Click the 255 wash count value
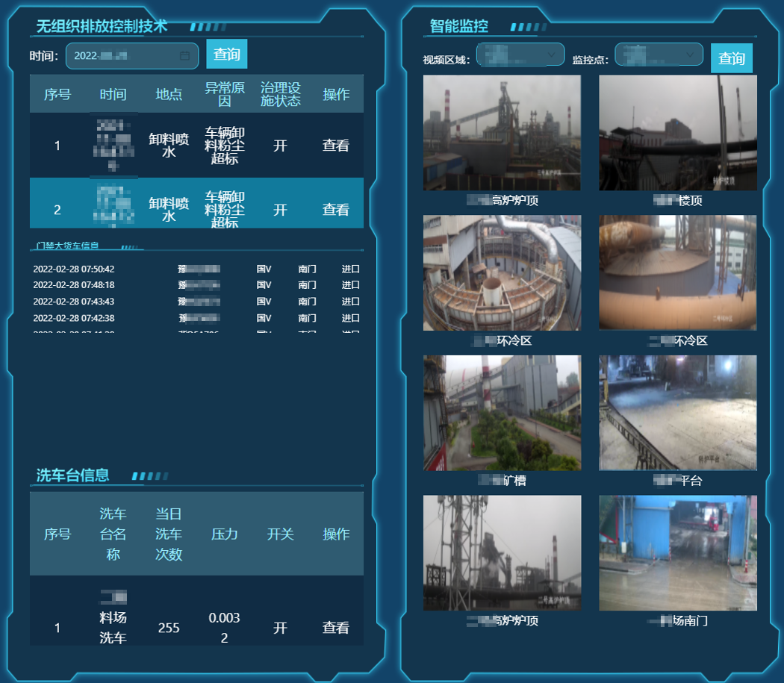The height and width of the screenshot is (683, 784). tap(169, 628)
